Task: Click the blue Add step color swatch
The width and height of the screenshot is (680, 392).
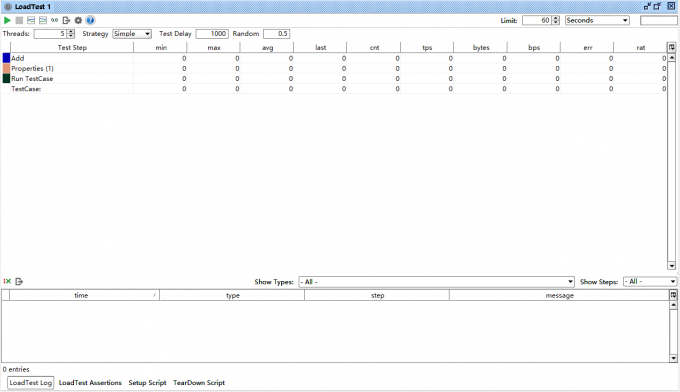Action: tap(7, 58)
